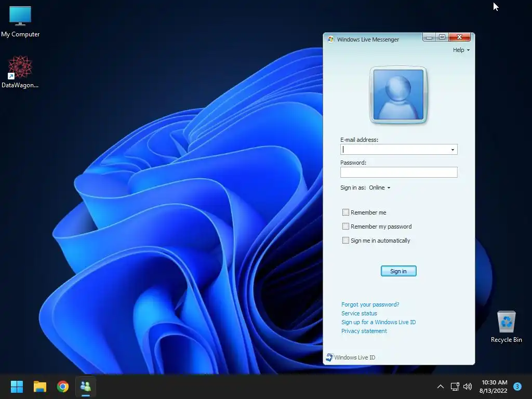Select the Recycle Bin desktop icon

coord(506,327)
